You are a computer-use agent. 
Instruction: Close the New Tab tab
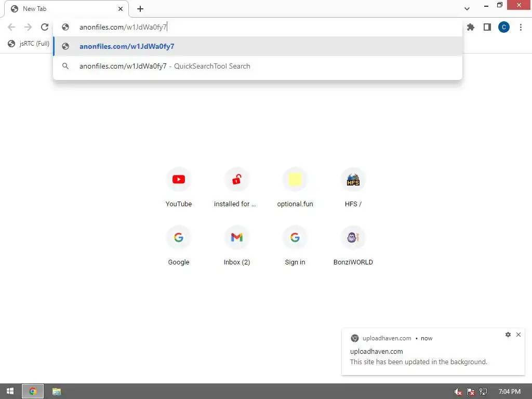point(121,9)
